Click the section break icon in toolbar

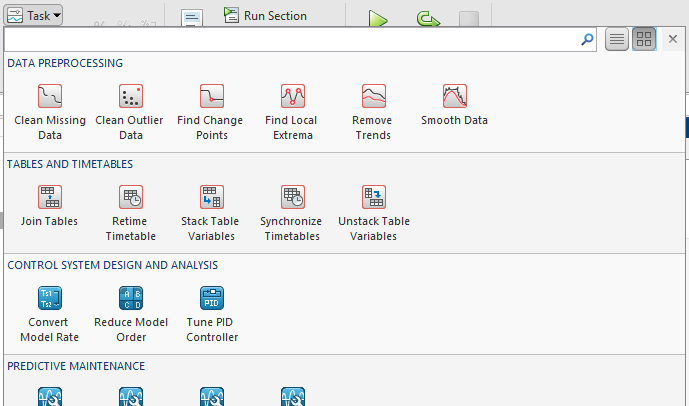(x=192, y=18)
